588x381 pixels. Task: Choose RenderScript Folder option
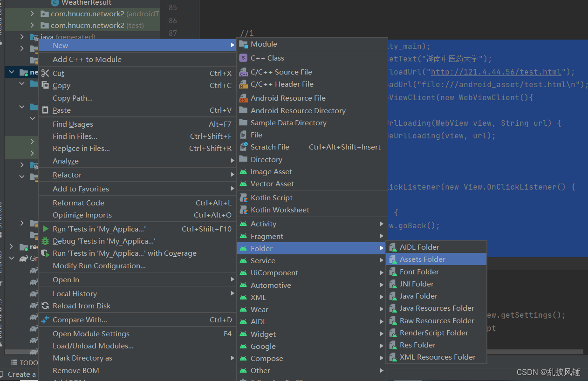tap(437, 333)
